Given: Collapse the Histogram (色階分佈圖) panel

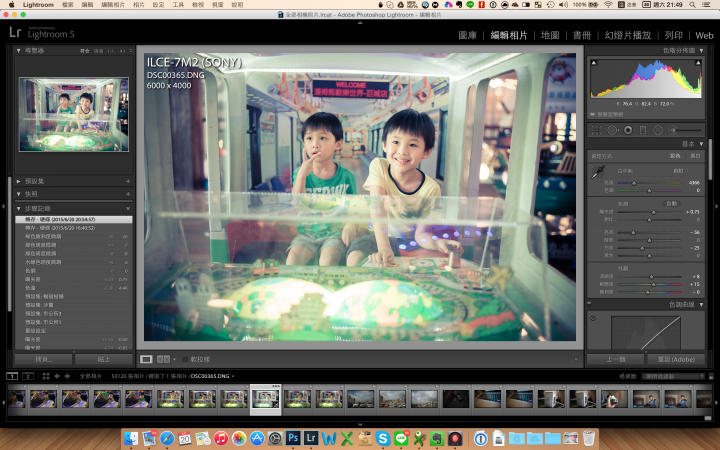Looking at the screenshot, I should [x=701, y=51].
